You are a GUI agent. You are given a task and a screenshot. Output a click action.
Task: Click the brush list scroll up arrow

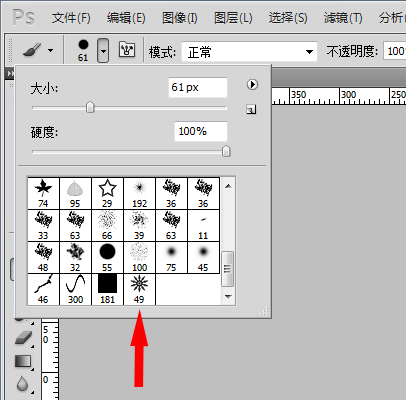coord(228,186)
